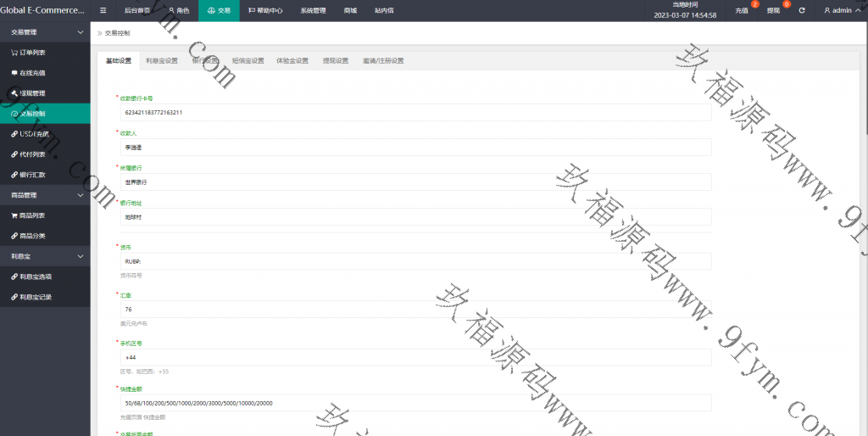
Task: Toggle the sidebar collapse hamburger icon
Action: tap(103, 10)
